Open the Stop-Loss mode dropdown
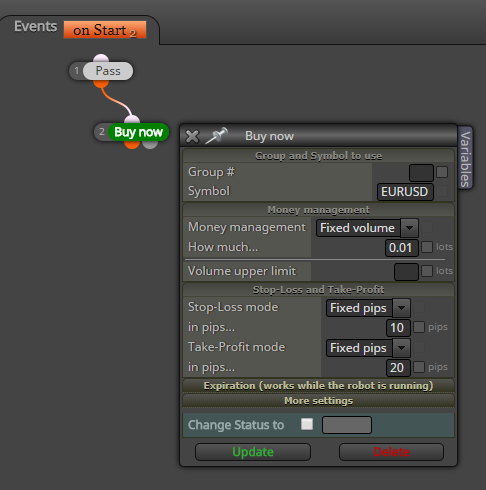This screenshot has height=490, width=486. [368, 308]
